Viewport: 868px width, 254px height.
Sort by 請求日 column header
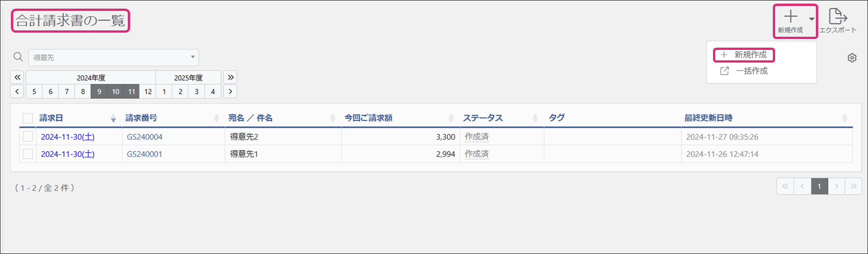(x=51, y=118)
